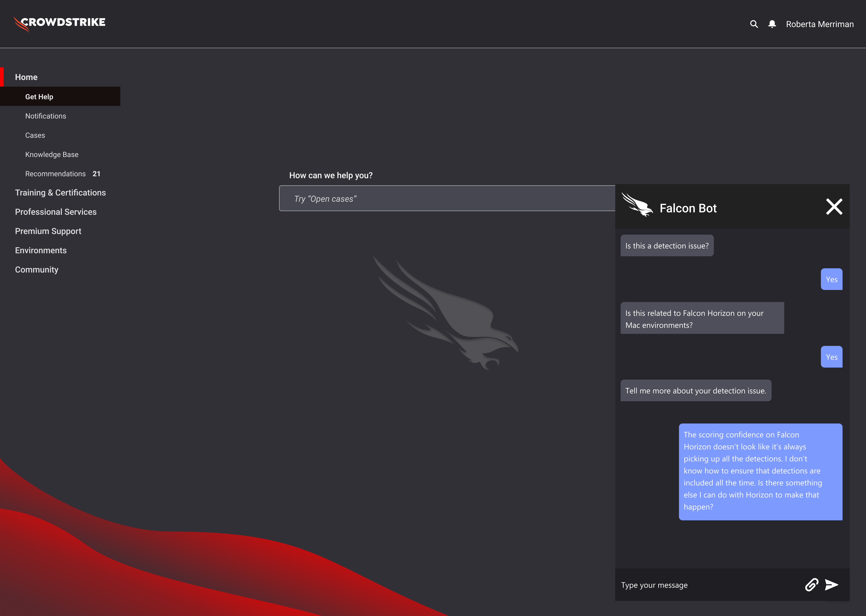
Task: Select Home in the sidebar
Action: click(26, 77)
